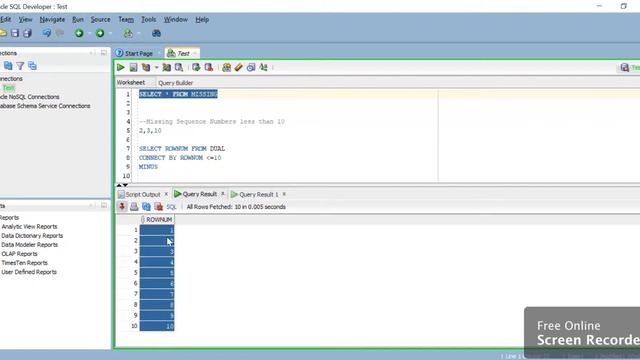The image size is (640, 360).
Task: Open the Navigate menu
Action: (x=52, y=19)
